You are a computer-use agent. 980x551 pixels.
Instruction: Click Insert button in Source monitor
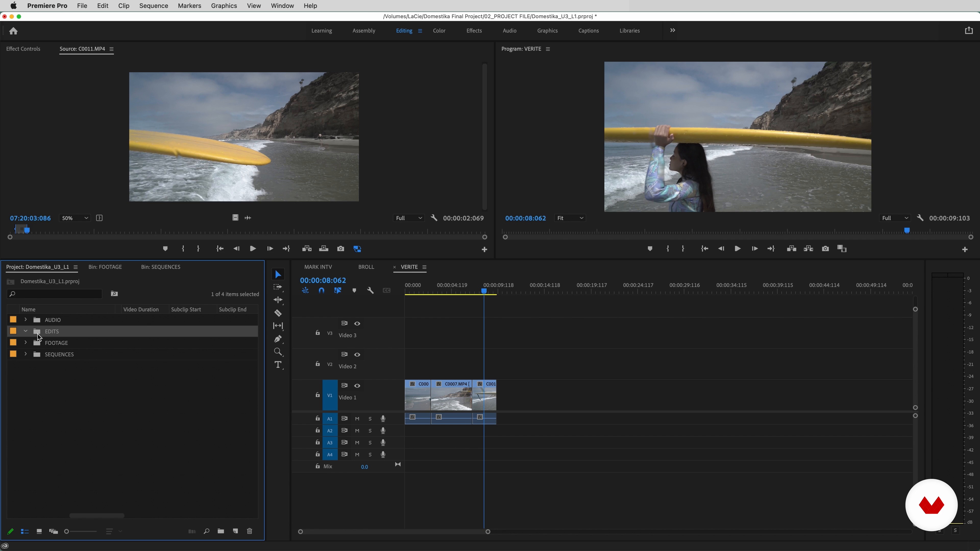[x=307, y=249]
